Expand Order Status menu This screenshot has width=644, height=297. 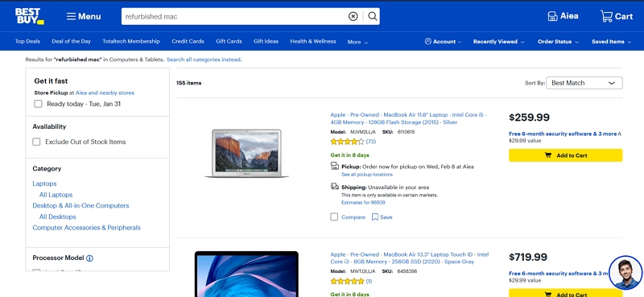tap(558, 42)
